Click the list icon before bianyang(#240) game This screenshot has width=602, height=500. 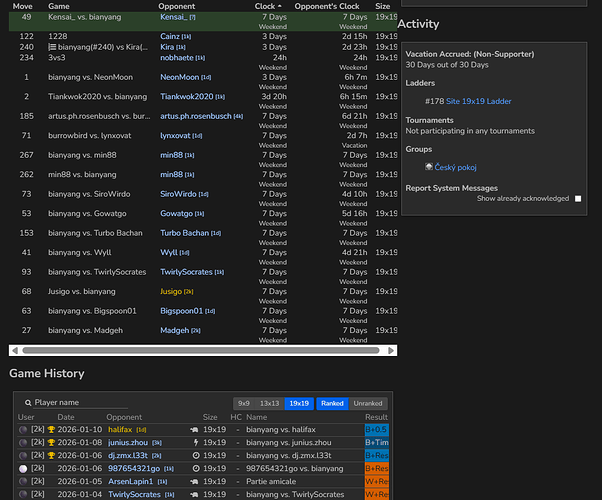(53, 47)
